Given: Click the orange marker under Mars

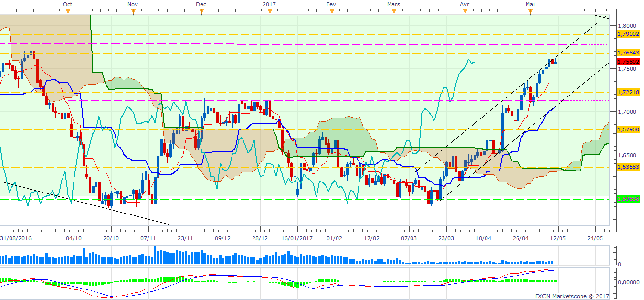Looking at the screenshot, I should [394, 12].
